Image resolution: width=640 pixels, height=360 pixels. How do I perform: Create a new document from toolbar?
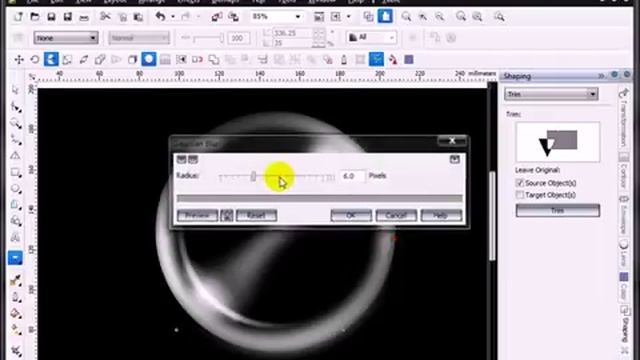pyautogui.click(x=19, y=17)
